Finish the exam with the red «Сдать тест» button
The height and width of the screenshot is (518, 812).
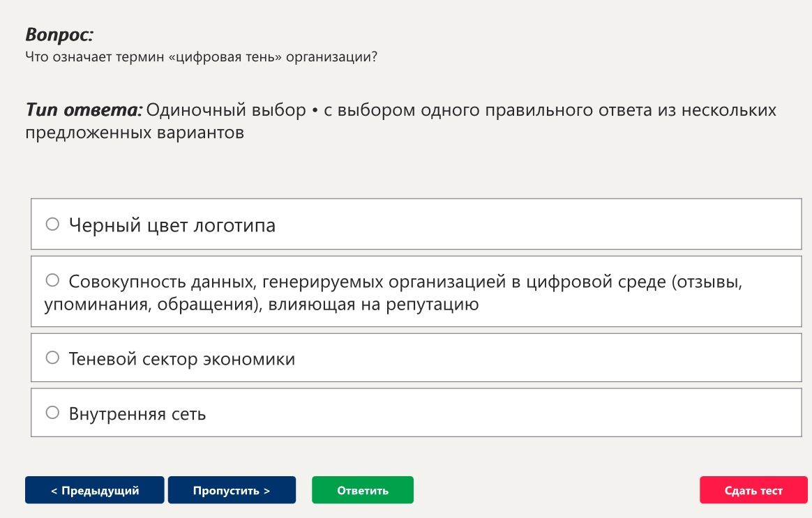click(x=753, y=490)
